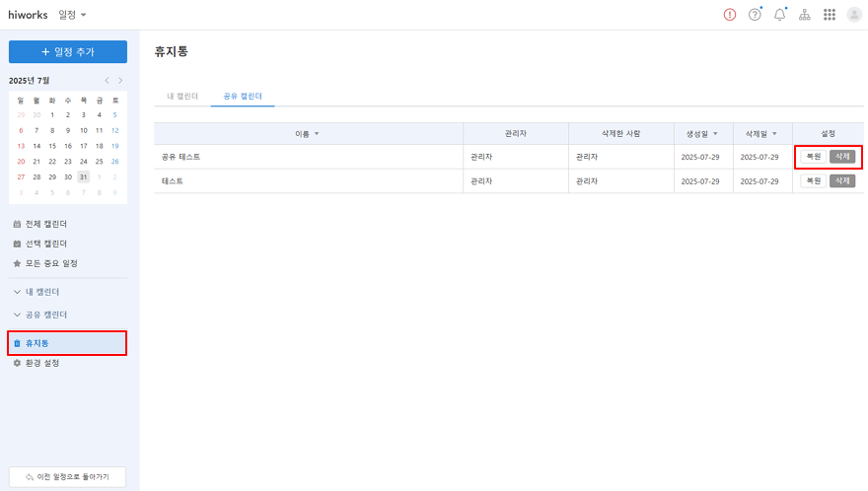Select the 공유 캘린더 tab

point(243,97)
